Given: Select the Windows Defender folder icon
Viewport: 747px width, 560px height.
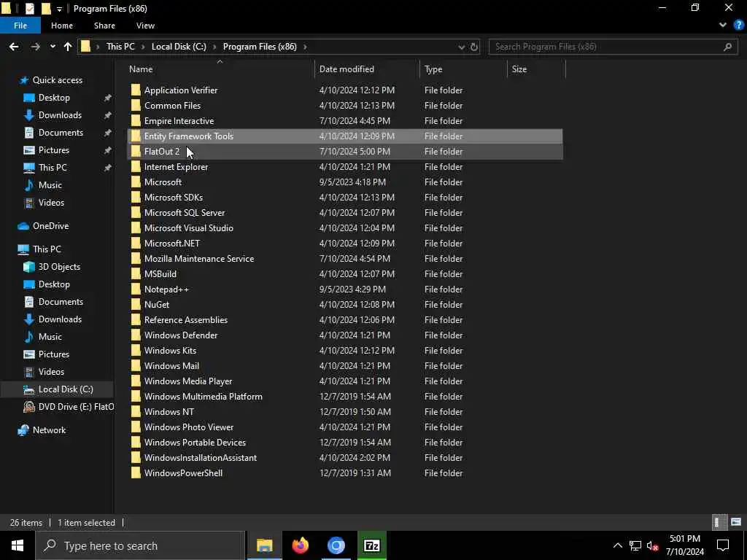Looking at the screenshot, I should coord(136,335).
